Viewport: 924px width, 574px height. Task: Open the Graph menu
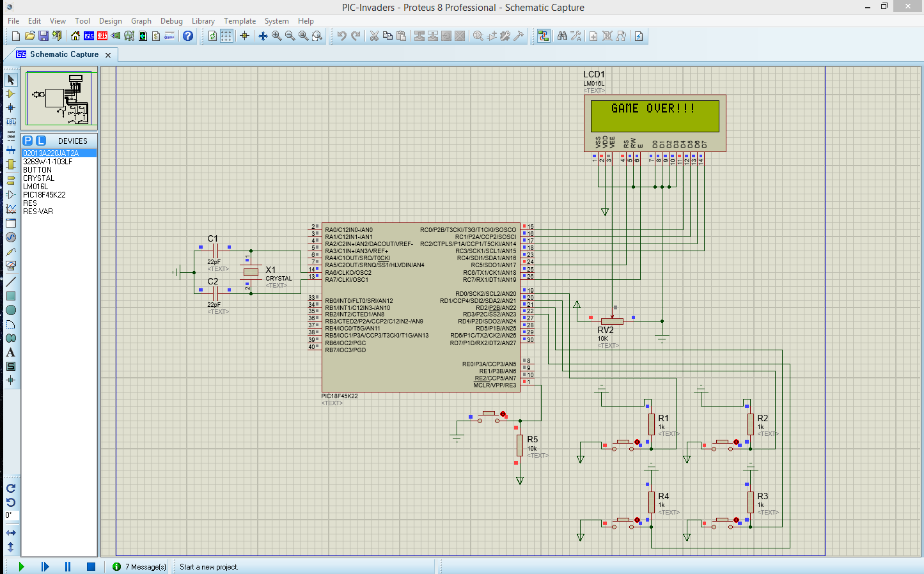pyautogui.click(x=141, y=21)
